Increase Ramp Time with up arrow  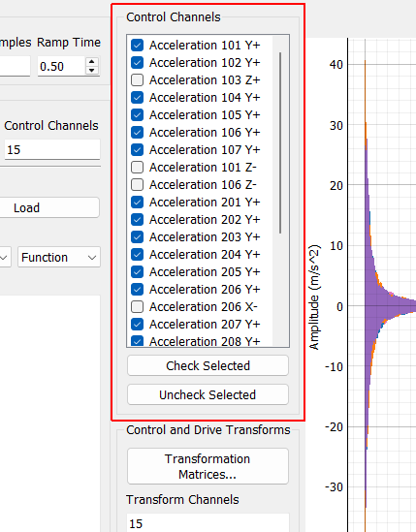click(92, 62)
